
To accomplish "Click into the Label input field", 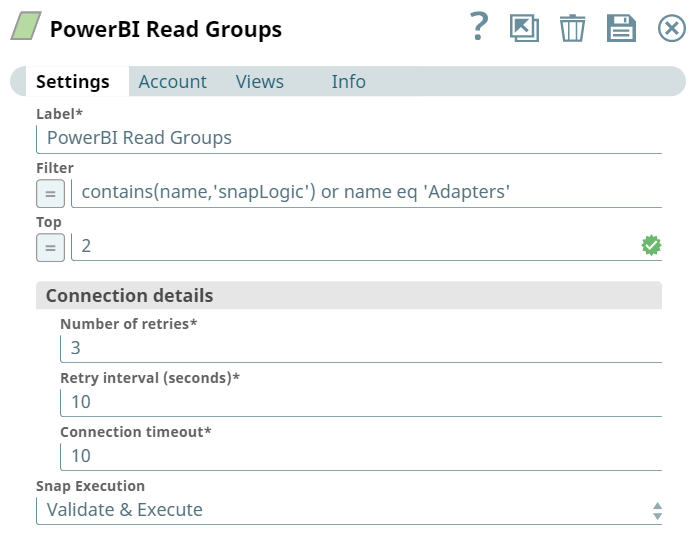I will pos(349,139).
